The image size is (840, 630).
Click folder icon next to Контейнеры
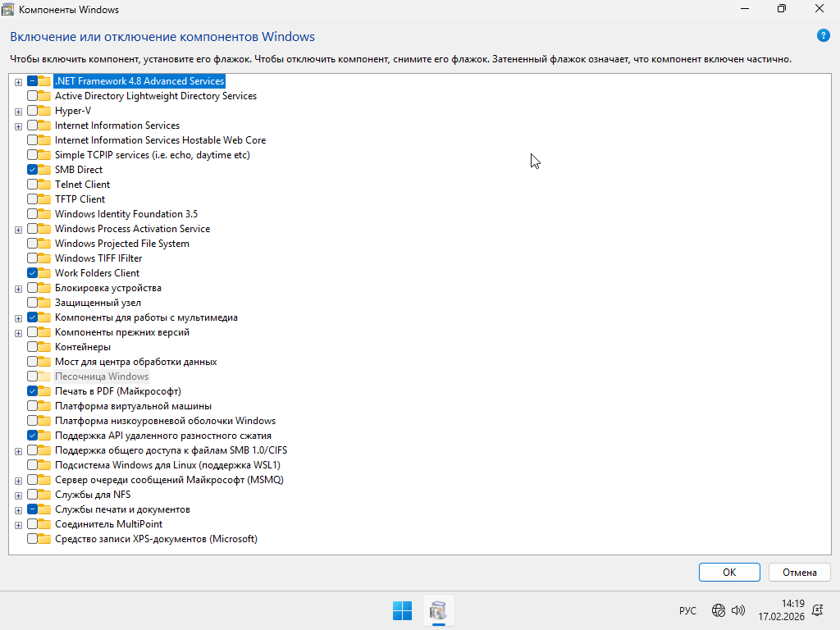point(44,347)
